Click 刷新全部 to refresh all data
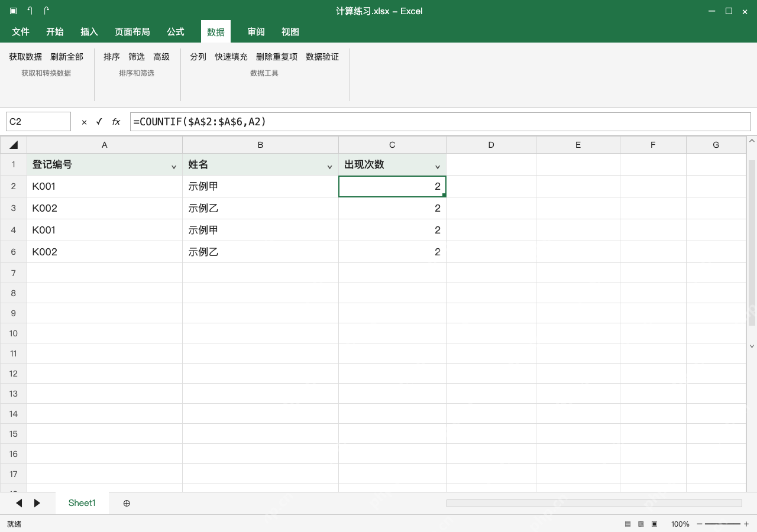757x532 pixels. pyautogui.click(x=67, y=57)
